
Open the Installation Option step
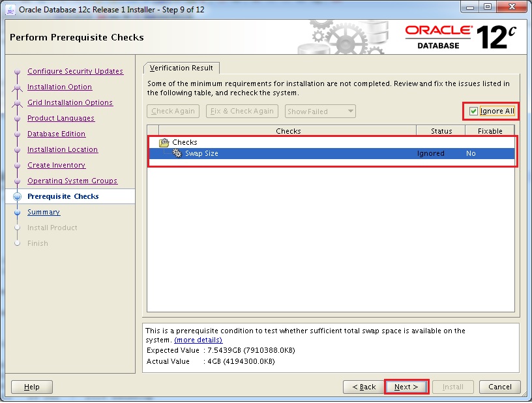click(59, 87)
